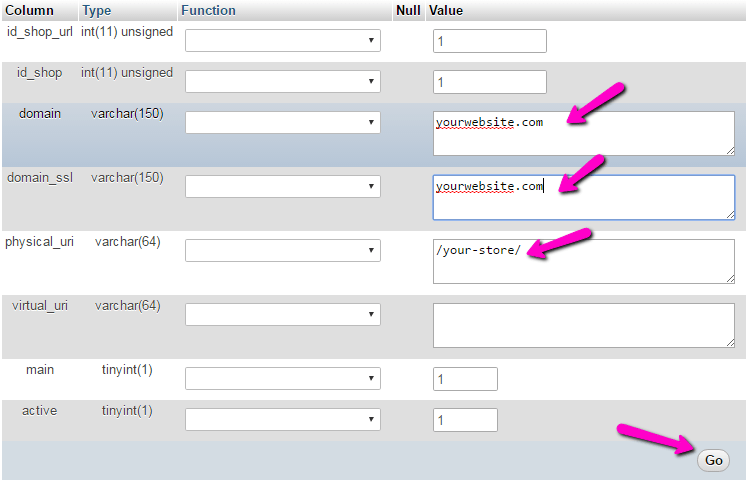Image resolution: width=749 pixels, height=483 pixels.
Task: Expand the Function dropdown for domain_ssl row
Action: [282, 186]
